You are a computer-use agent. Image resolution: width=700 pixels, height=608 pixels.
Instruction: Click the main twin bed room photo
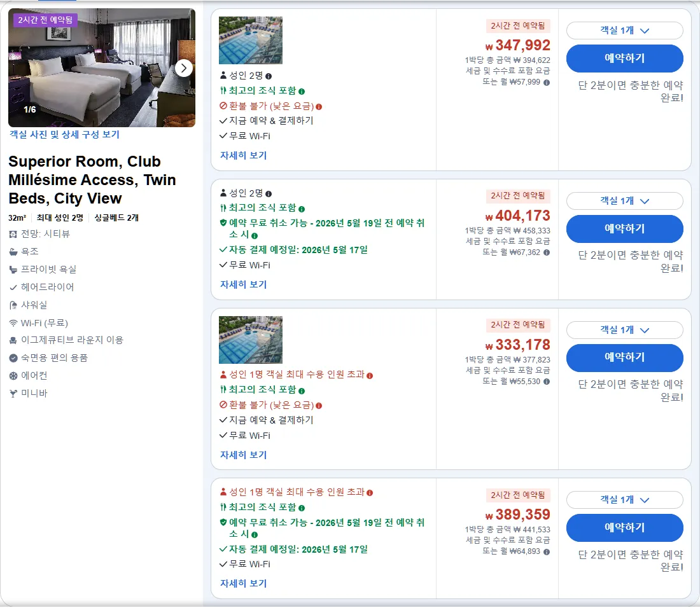click(x=102, y=68)
